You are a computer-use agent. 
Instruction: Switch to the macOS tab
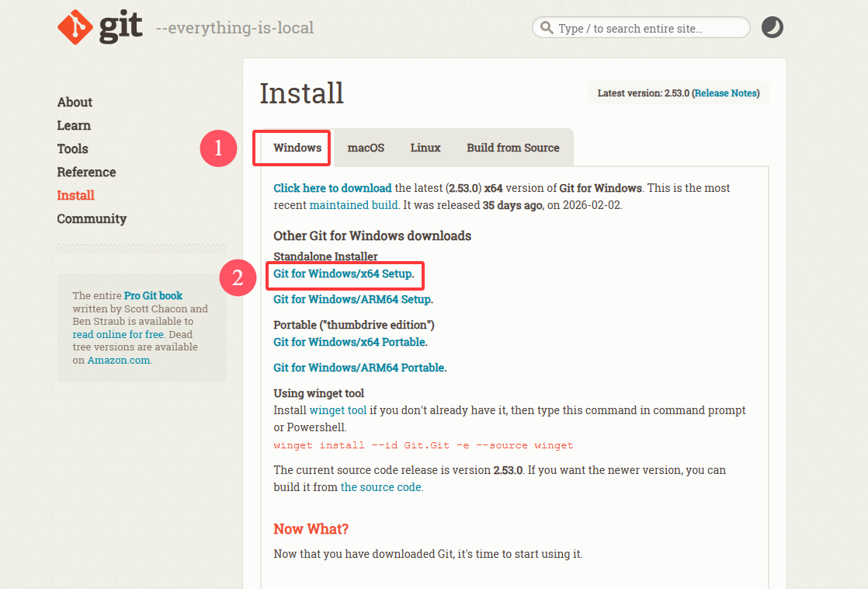(366, 148)
